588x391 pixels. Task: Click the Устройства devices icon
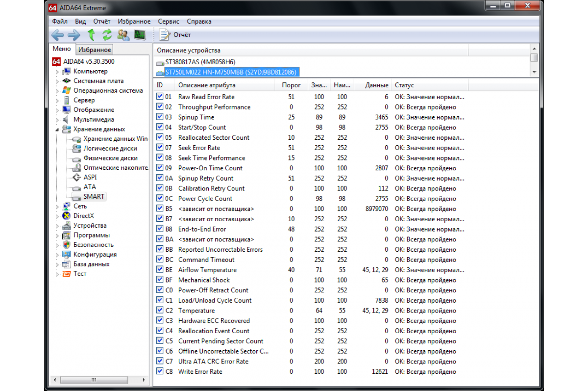67,225
